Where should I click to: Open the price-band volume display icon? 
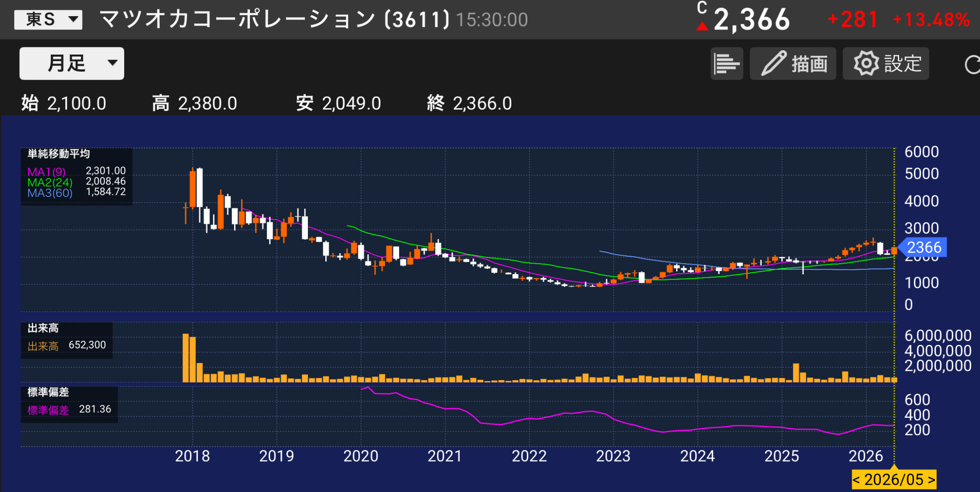point(727,64)
